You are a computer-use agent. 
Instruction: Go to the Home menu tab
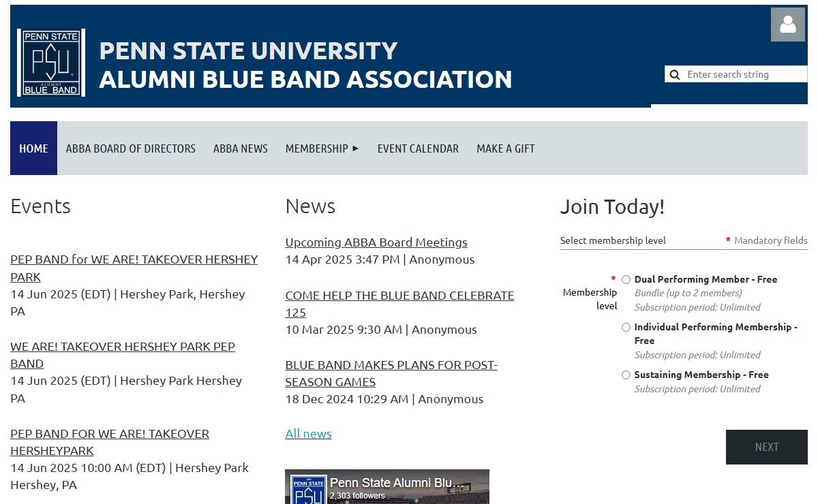[x=33, y=148]
